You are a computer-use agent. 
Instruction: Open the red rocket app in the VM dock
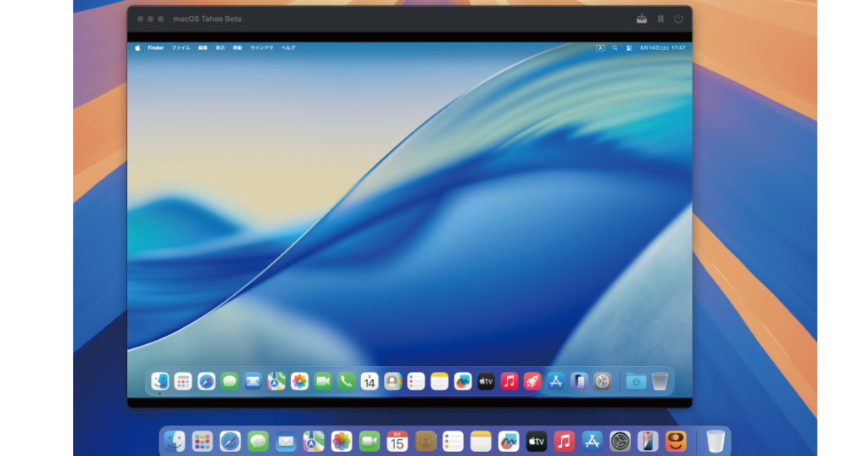tap(532, 381)
